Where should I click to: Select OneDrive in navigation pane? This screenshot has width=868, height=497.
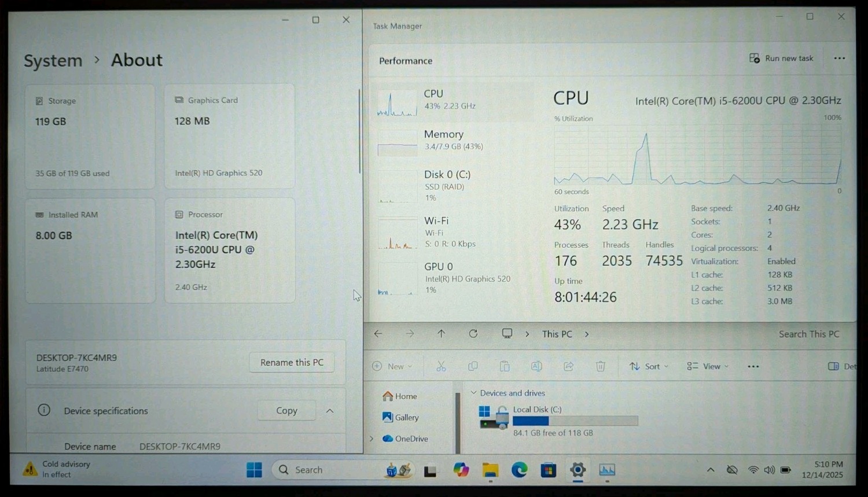pos(406,439)
